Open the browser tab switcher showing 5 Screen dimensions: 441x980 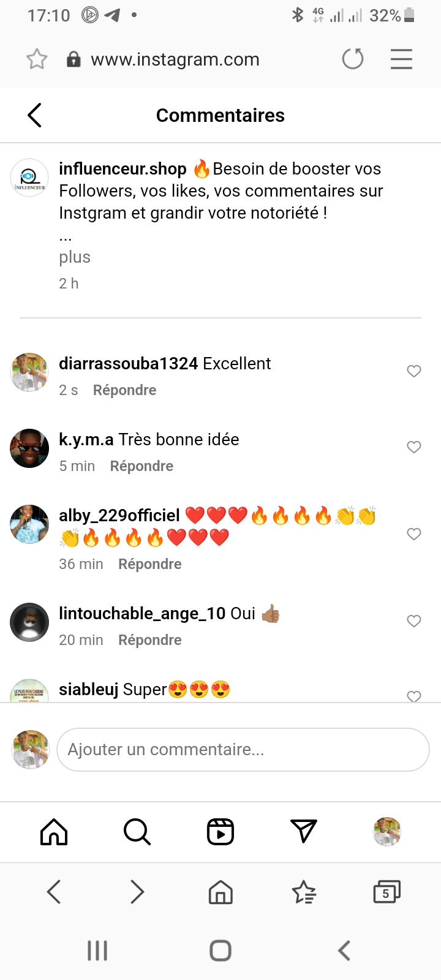386,892
